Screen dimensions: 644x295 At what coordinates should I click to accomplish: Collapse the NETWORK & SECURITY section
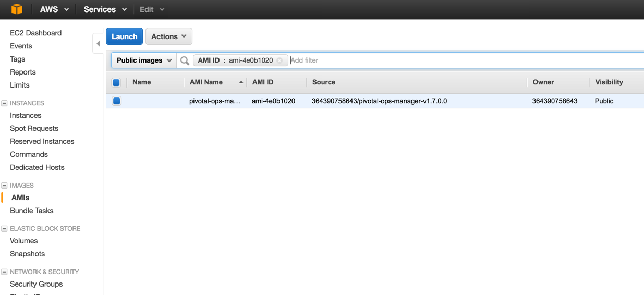[4, 272]
